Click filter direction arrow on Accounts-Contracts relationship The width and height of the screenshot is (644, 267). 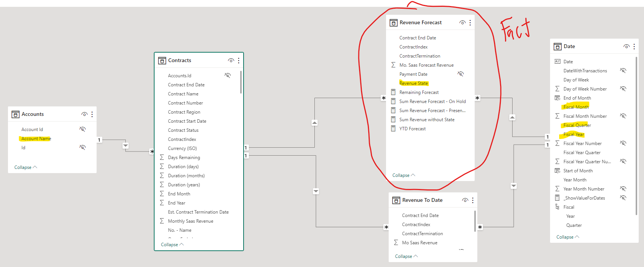pyautogui.click(x=126, y=145)
